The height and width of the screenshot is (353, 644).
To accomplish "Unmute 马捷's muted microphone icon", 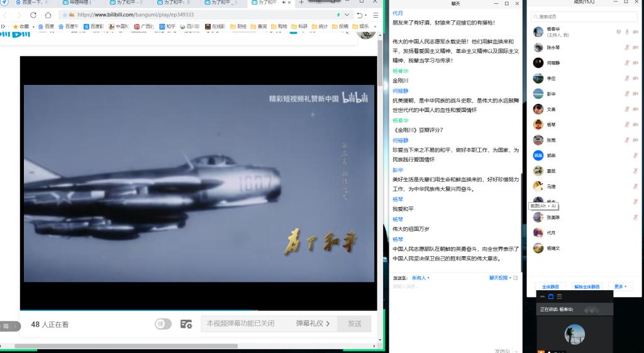I will (635, 186).
